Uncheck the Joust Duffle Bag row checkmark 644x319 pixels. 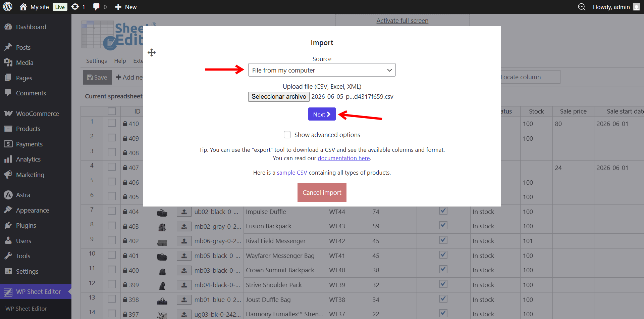(443, 299)
